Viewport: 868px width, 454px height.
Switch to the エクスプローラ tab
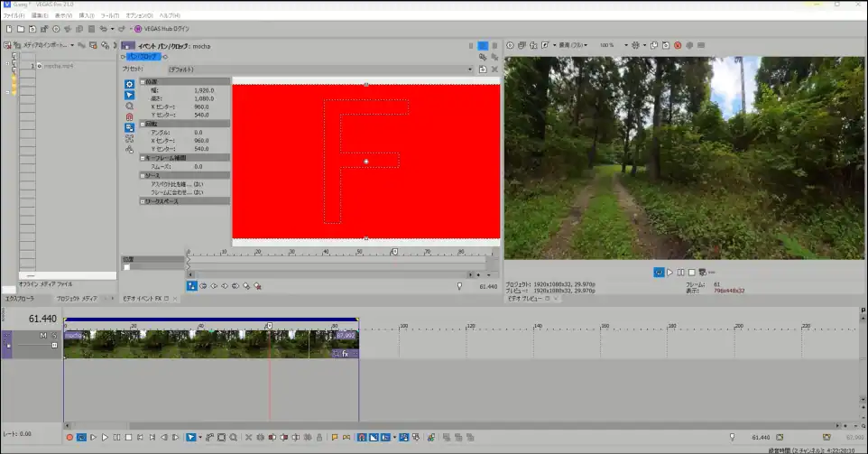(19, 299)
